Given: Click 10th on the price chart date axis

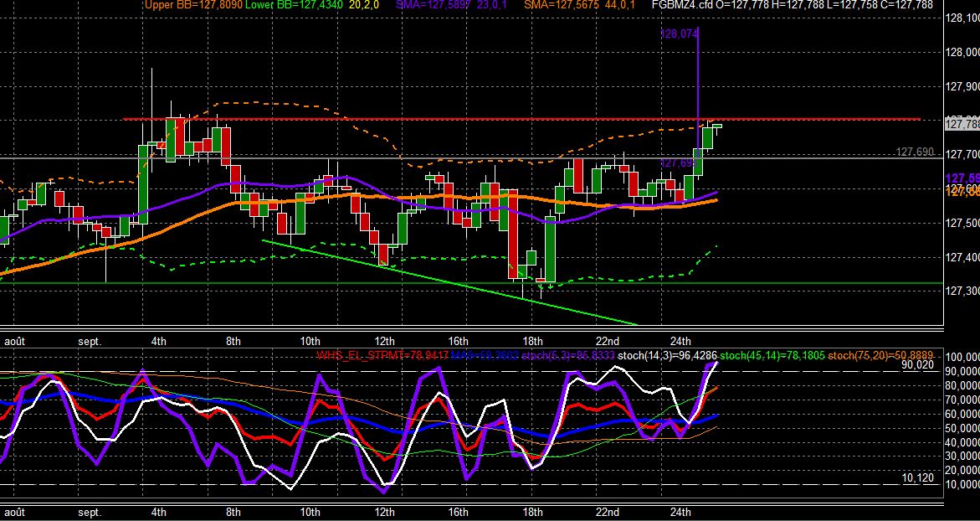Looking at the screenshot, I should [310, 341].
